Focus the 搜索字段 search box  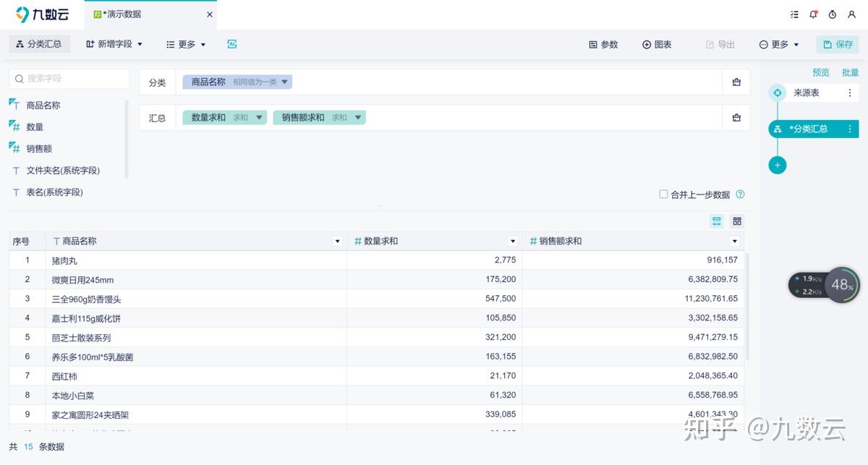pyautogui.click(x=69, y=78)
